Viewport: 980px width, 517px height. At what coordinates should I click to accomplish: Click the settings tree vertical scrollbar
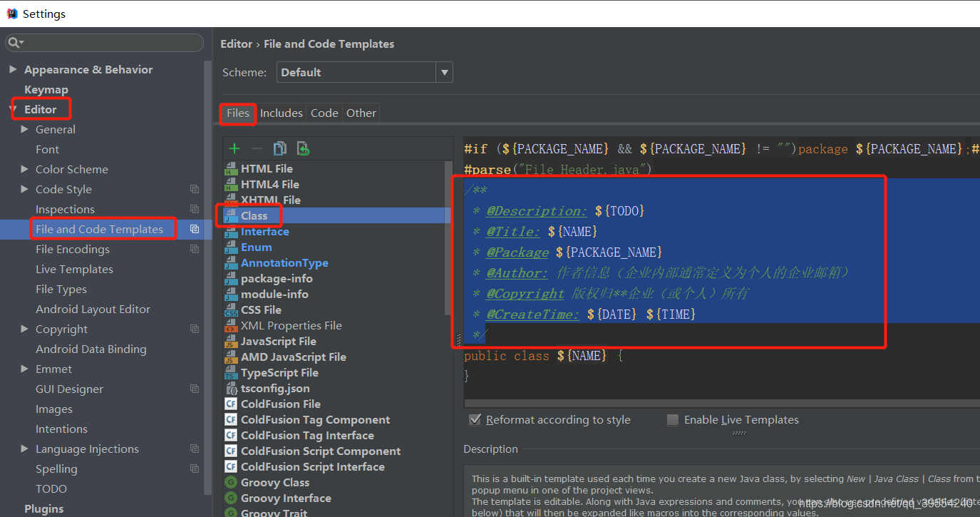pos(207,278)
